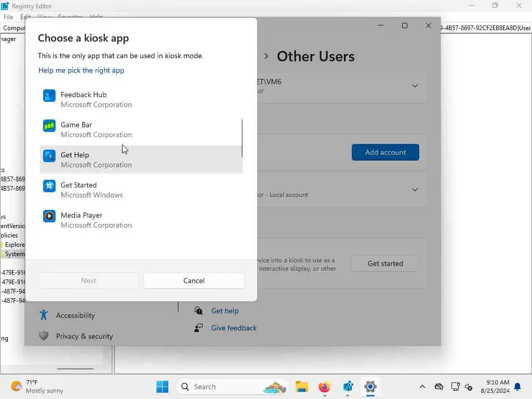The width and height of the screenshot is (532, 399).
Task: Click the kiosk app list scrollbar
Action: point(242,138)
